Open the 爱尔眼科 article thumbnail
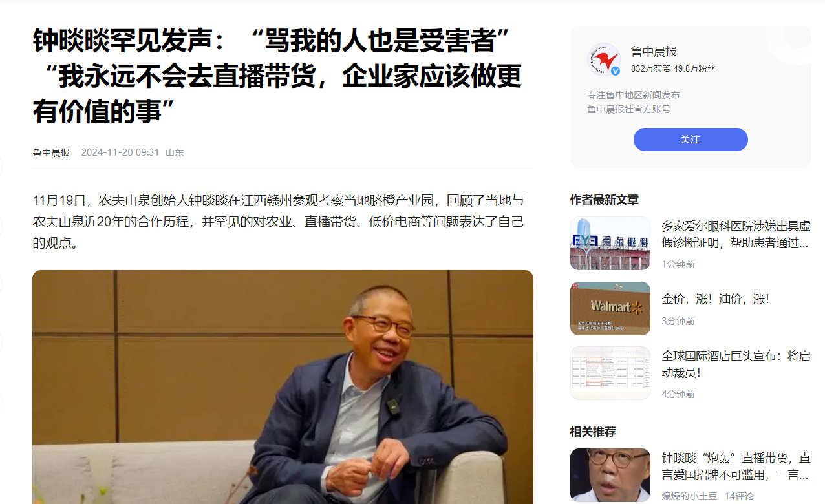The width and height of the screenshot is (825, 504). click(x=610, y=244)
